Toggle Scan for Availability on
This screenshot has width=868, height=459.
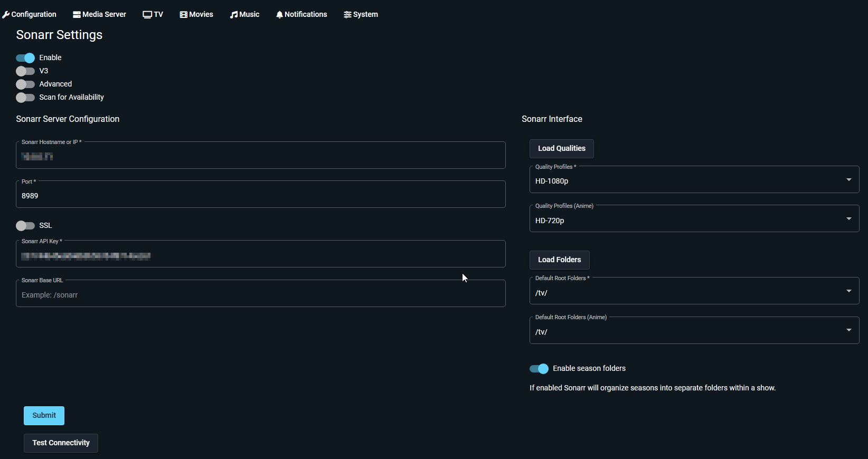coord(25,98)
